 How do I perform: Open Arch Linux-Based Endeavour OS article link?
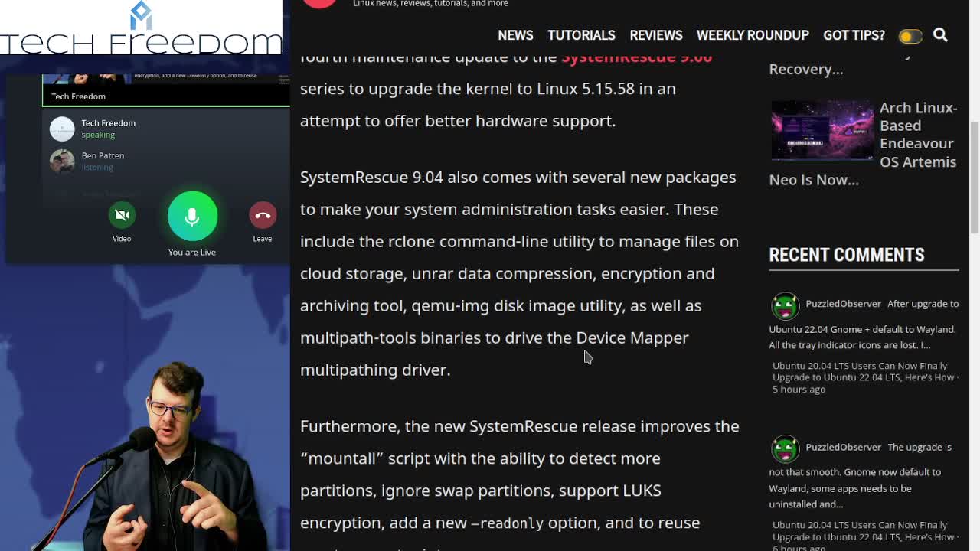click(x=864, y=143)
